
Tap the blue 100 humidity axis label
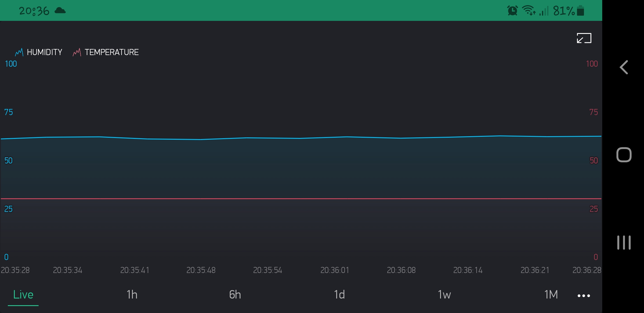(x=11, y=64)
